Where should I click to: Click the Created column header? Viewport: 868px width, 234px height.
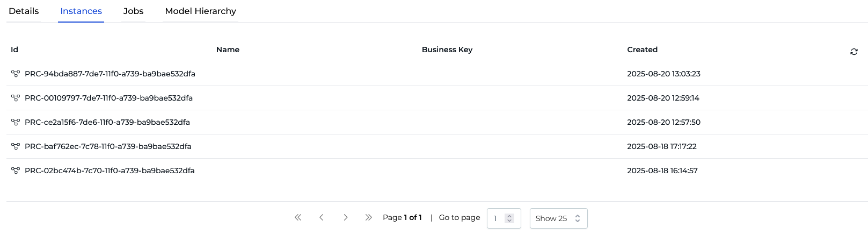[x=642, y=49]
